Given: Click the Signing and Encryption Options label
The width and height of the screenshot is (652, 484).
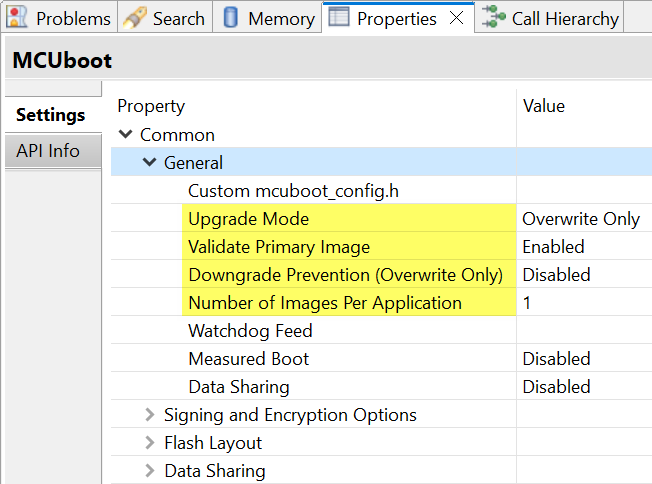Looking at the screenshot, I should pyautogui.click(x=290, y=415).
